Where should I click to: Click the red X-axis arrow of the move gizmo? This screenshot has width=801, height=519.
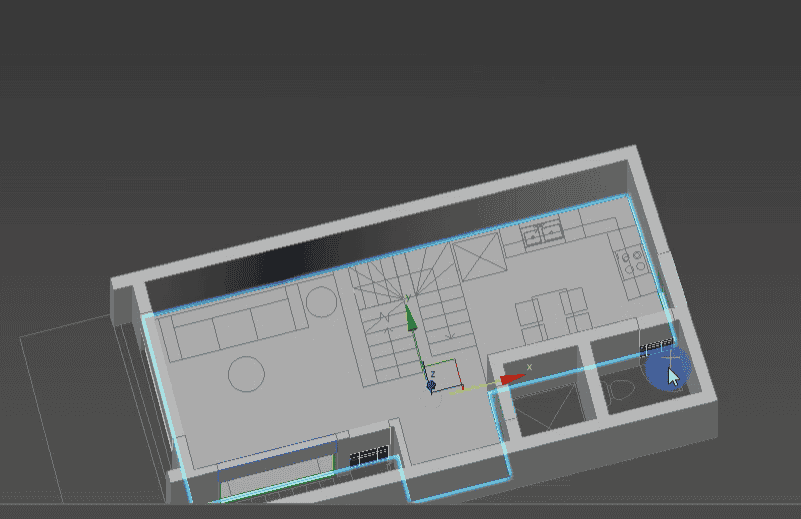512,379
